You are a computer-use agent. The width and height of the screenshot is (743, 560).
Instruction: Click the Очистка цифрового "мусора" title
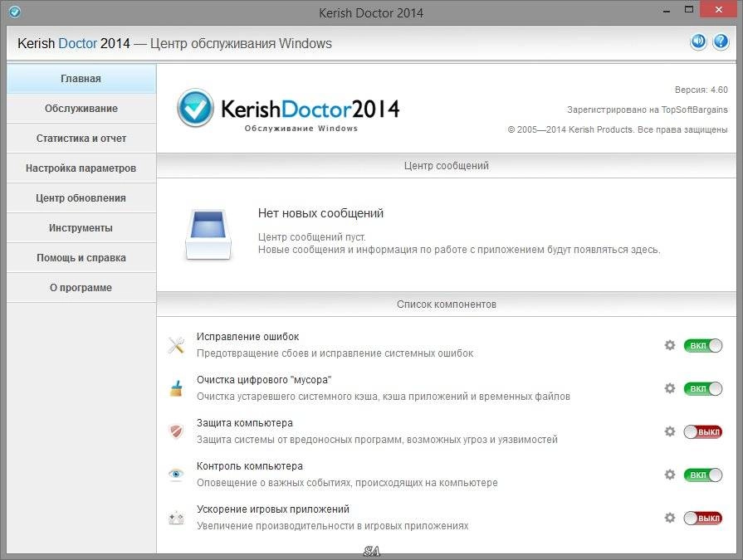(x=264, y=380)
